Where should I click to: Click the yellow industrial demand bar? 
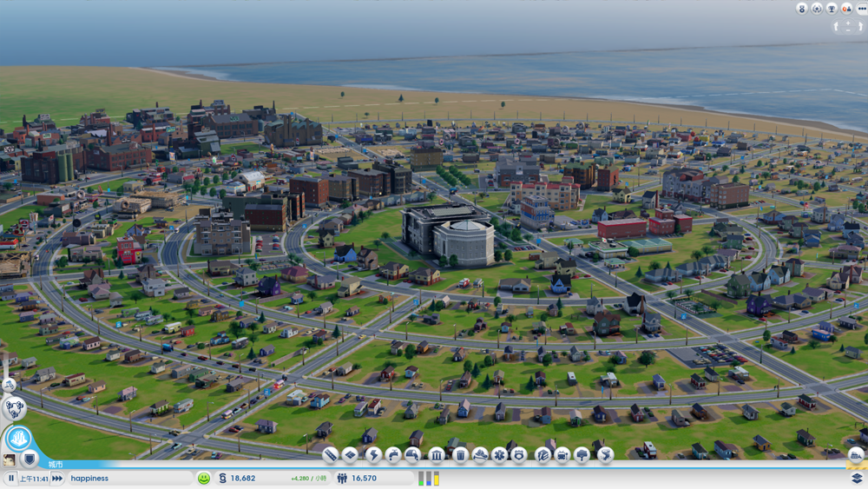point(437,479)
